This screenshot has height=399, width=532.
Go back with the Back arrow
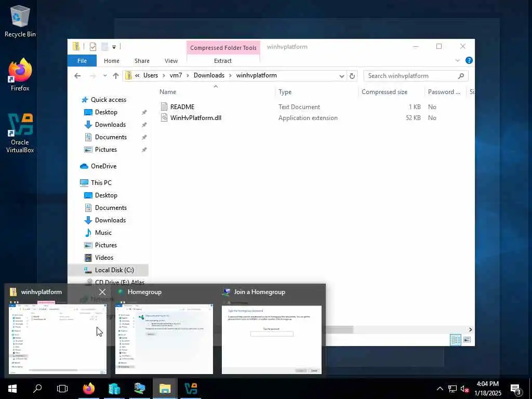[x=77, y=76]
